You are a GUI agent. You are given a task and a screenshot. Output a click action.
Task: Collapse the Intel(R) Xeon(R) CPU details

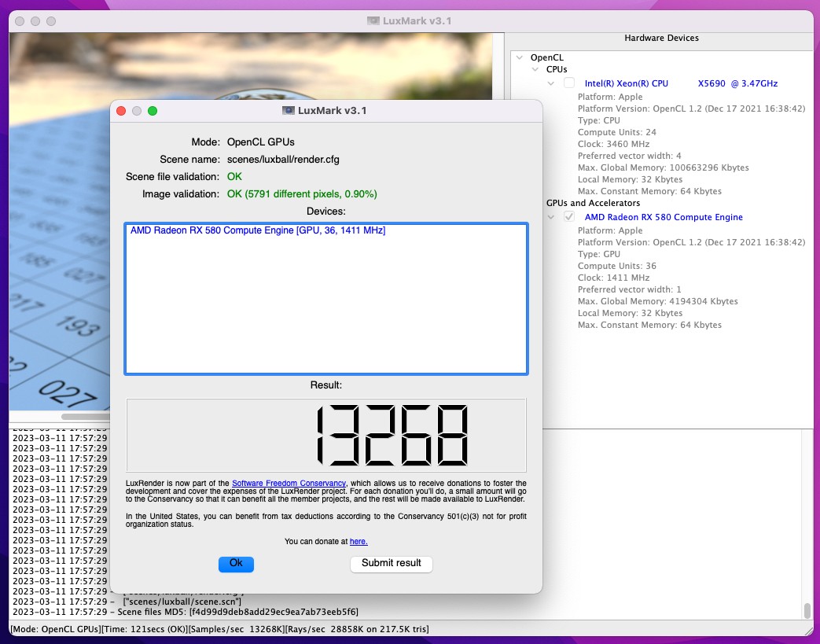point(550,83)
